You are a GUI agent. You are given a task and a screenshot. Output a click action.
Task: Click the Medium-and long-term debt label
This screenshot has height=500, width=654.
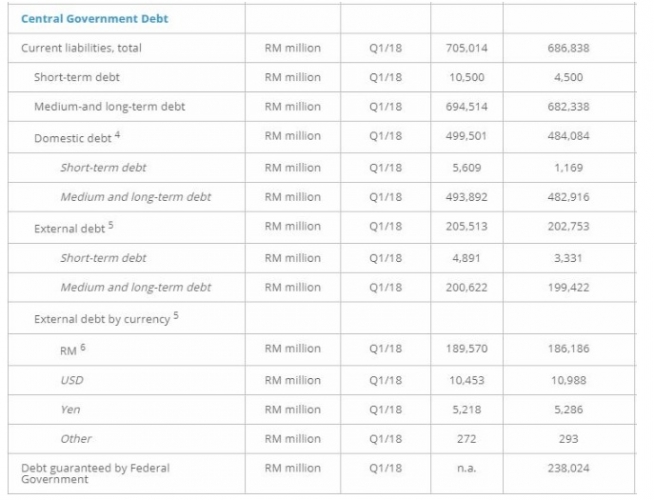click(110, 107)
